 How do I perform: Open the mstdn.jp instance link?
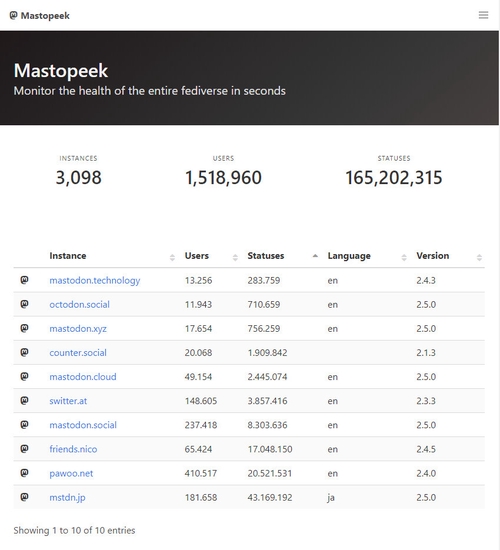(x=67, y=498)
